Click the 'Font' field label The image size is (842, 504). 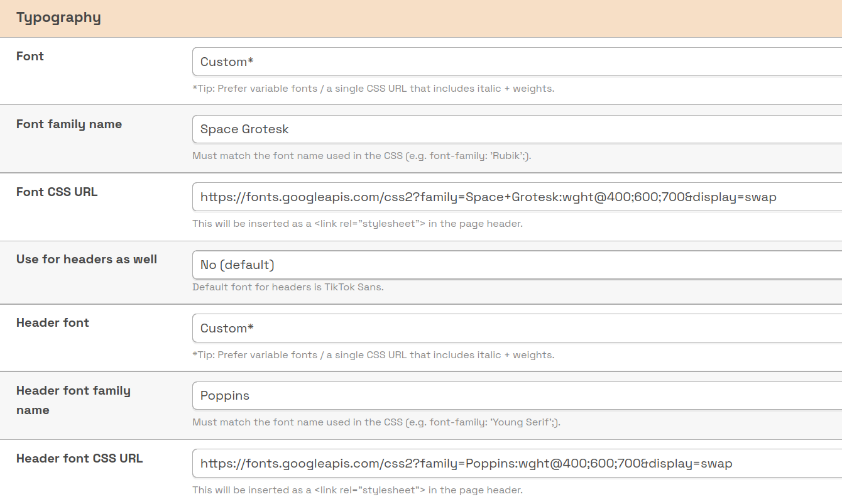(30, 57)
